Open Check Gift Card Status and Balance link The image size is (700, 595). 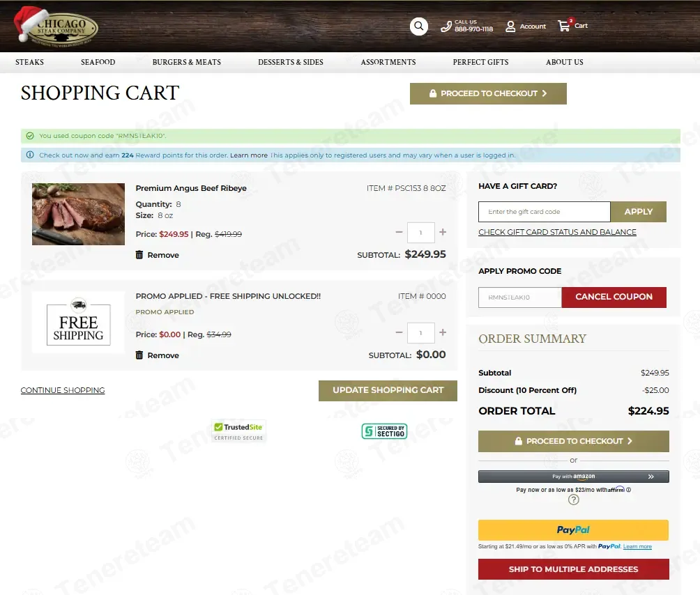click(x=557, y=232)
